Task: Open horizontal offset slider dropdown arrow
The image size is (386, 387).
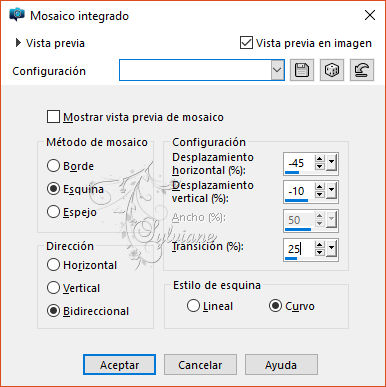Action: pos(331,163)
